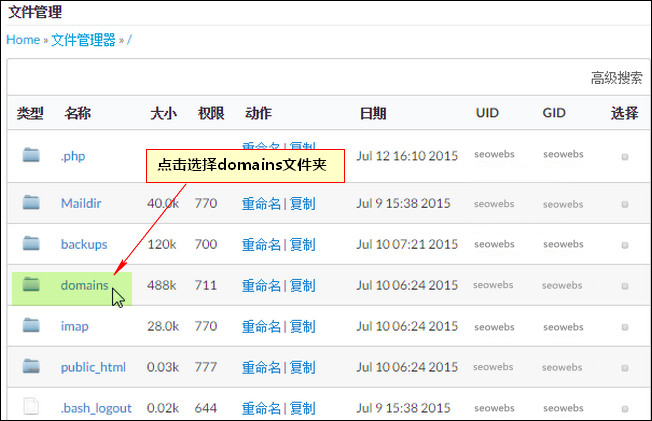
Task: Open the imap folder link
Action: [75, 326]
